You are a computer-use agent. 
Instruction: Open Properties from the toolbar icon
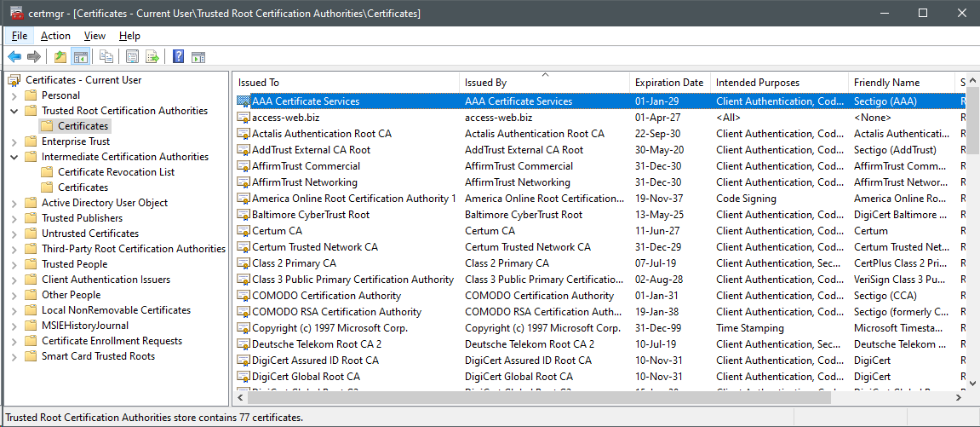(132, 57)
